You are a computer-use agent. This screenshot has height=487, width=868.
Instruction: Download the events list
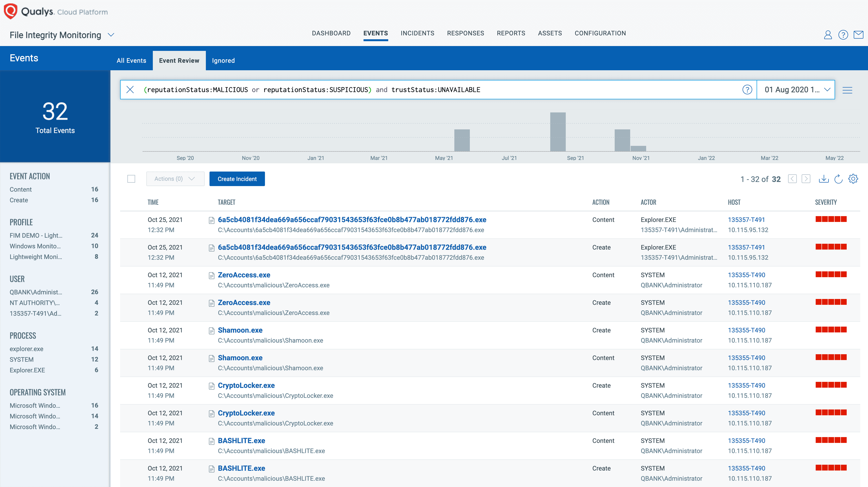tap(823, 179)
